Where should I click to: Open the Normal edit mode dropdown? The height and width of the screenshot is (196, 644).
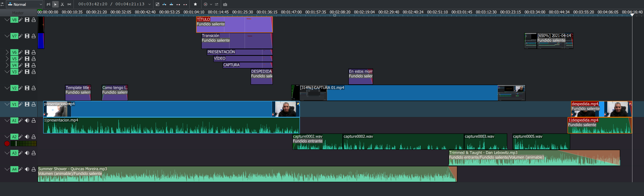click(25, 4)
